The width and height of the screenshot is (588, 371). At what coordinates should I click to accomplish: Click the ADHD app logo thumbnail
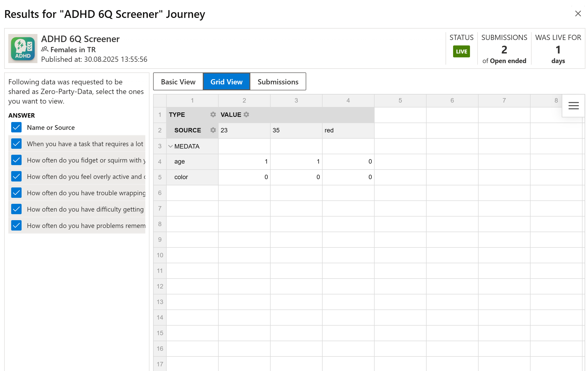(23, 49)
